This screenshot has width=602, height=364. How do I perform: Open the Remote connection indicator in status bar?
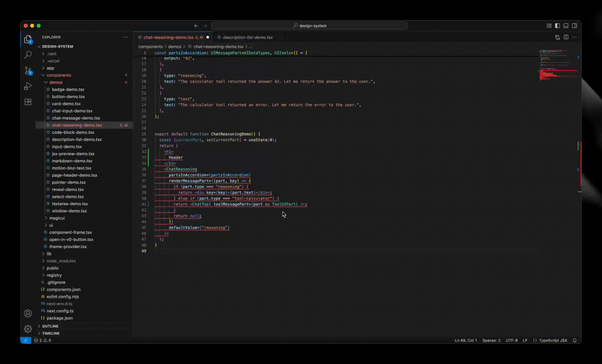click(26, 340)
